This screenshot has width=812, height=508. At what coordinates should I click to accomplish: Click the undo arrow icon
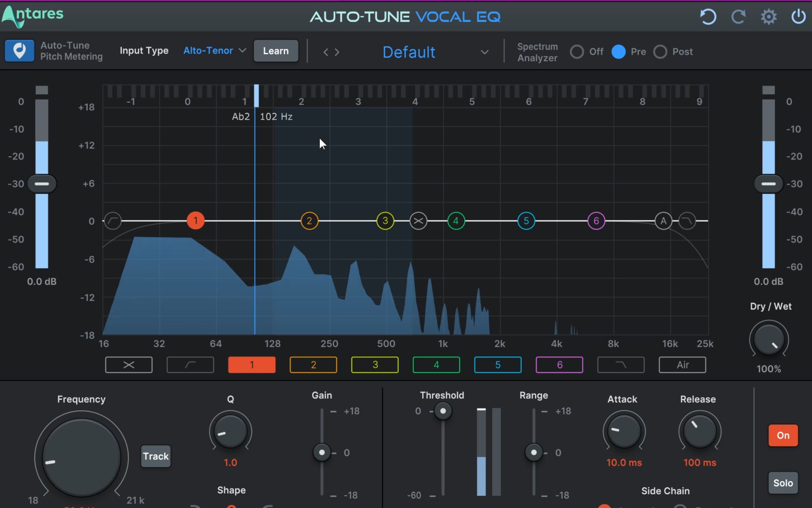[x=708, y=17]
